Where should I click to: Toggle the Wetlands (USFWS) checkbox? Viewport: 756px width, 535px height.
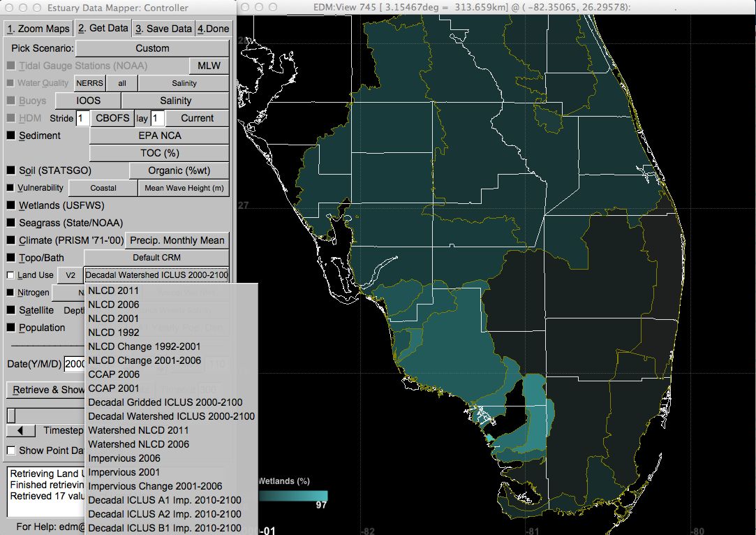point(10,205)
